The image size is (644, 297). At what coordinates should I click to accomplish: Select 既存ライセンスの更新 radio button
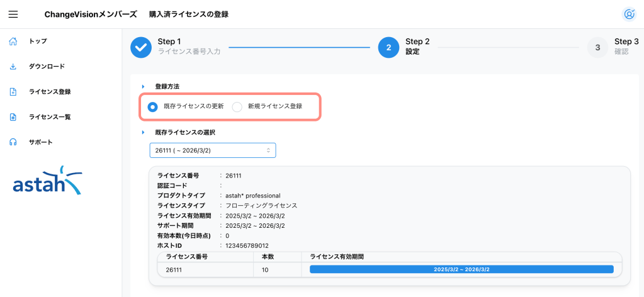pos(152,107)
